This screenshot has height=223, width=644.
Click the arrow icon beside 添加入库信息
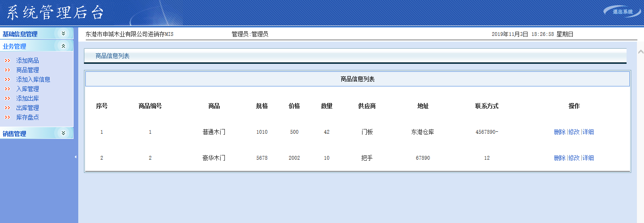point(8,79)
